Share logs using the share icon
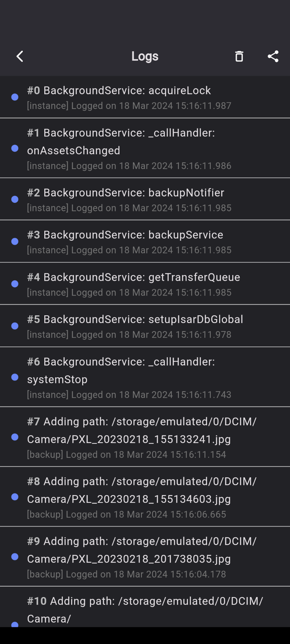The height and width of the screenshot is (644, 290). point(273,56)
